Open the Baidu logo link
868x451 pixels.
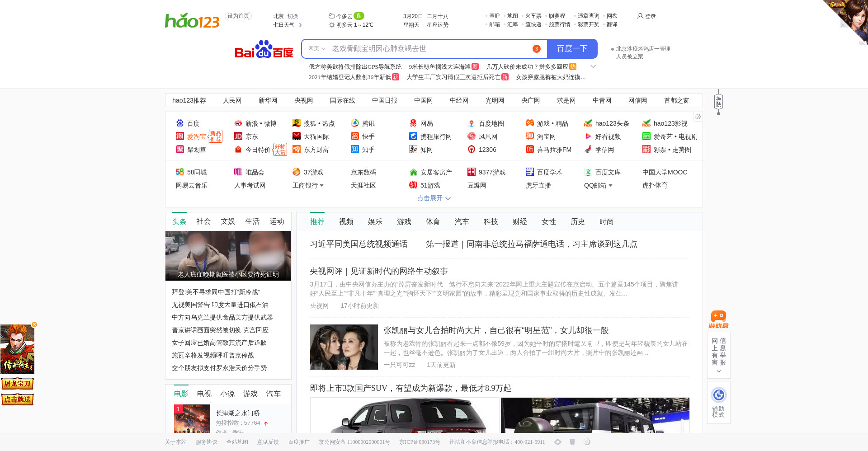tap(264, 49)
